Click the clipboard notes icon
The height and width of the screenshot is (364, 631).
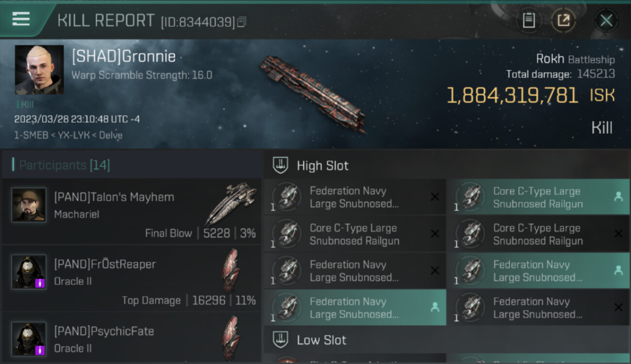click(529, 20)
